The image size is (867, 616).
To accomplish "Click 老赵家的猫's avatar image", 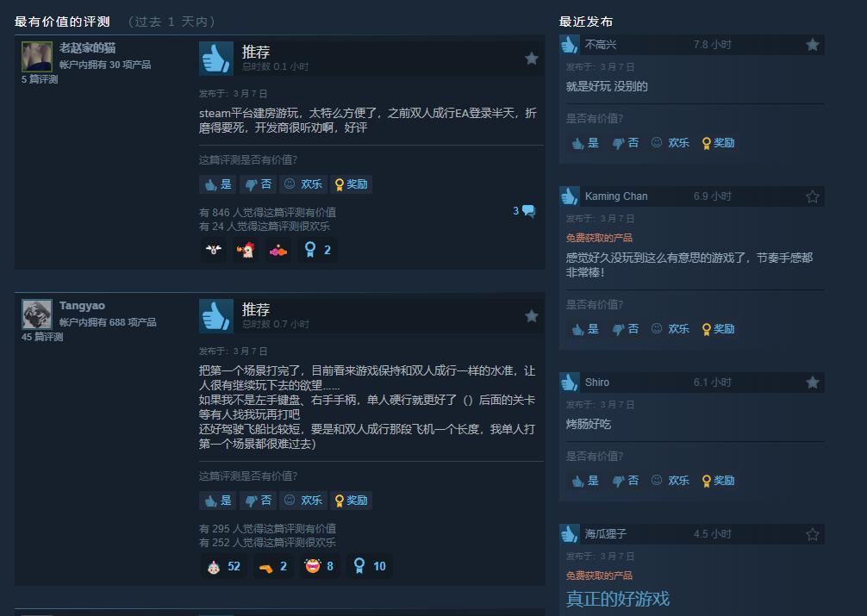I will 37,56.
